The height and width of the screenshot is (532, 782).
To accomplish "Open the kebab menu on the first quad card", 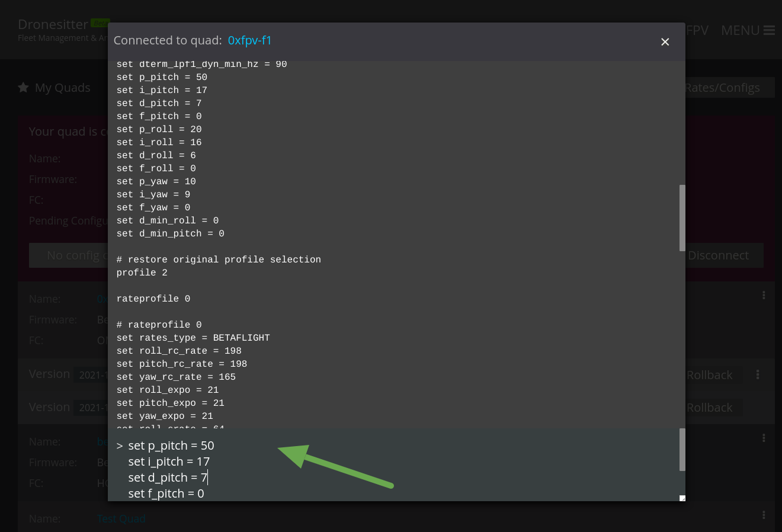I will point(764,294).
